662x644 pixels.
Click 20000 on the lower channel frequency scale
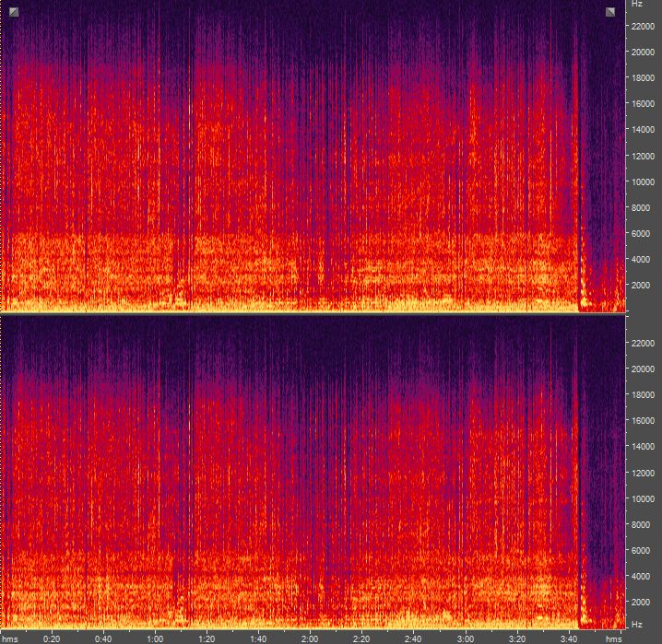643,369
